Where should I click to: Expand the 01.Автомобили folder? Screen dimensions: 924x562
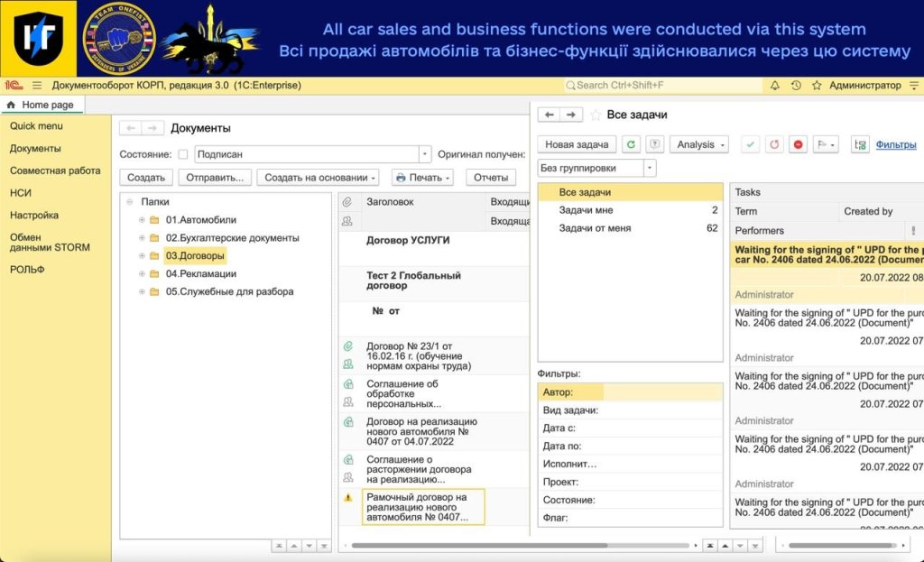tap(142, 220)
